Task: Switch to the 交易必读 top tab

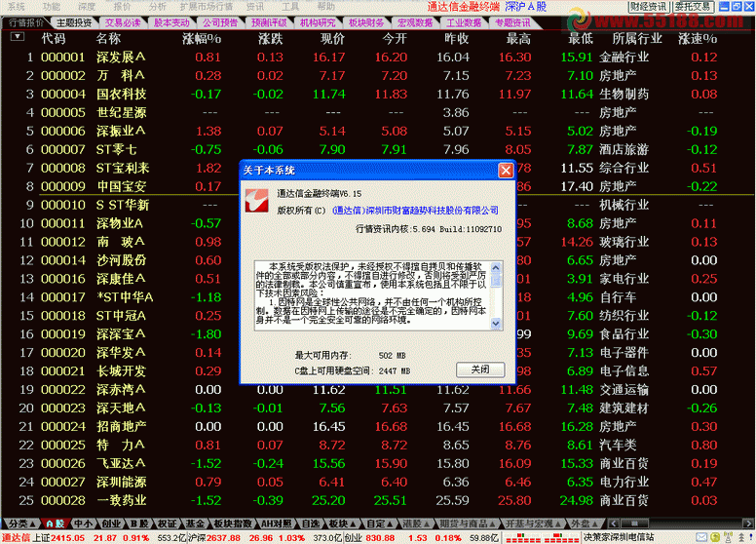Action: click(123, 22)
